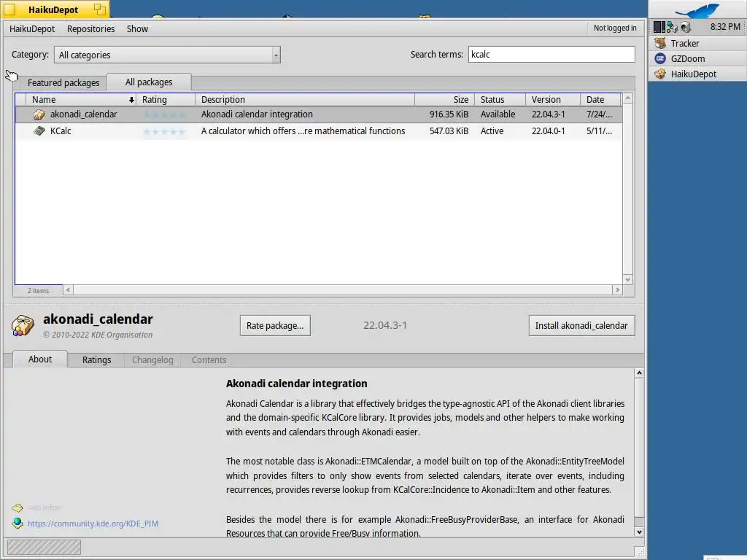Open the Category dropdown

[x=167, y=55]
